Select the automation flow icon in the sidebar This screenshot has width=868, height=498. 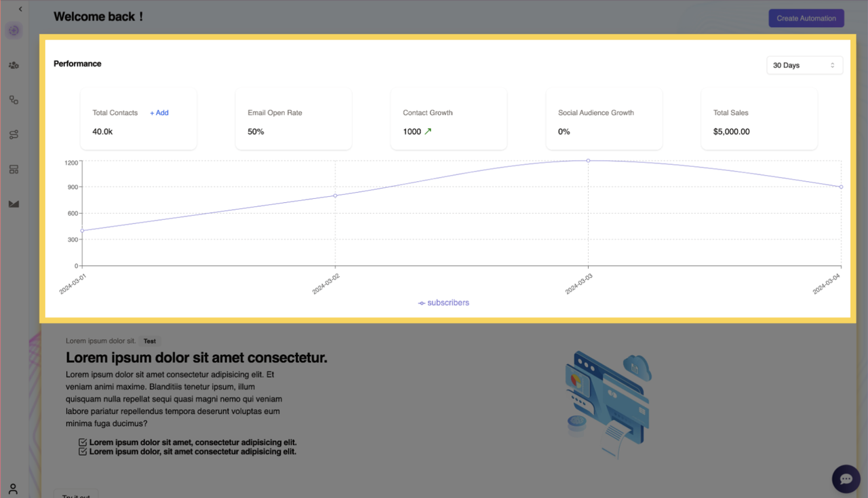click(14, 134)
